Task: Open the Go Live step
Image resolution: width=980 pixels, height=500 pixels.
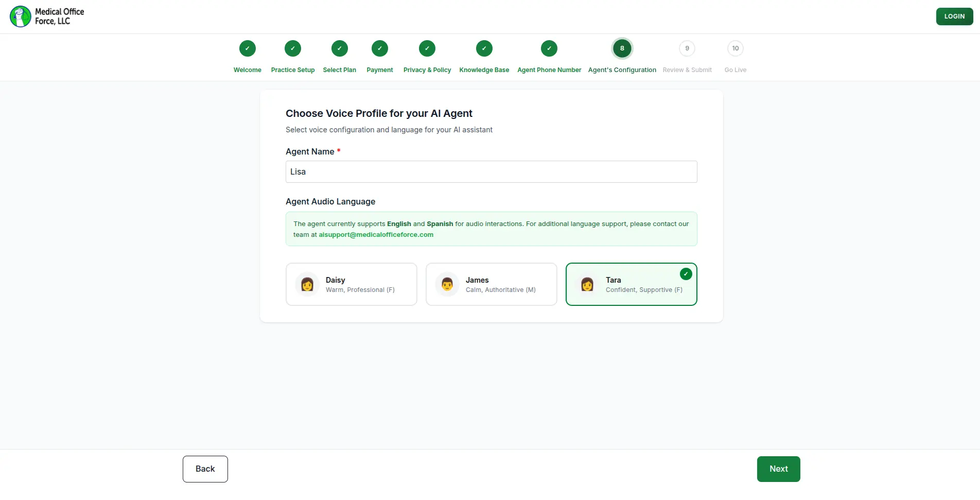Action: 736,48
